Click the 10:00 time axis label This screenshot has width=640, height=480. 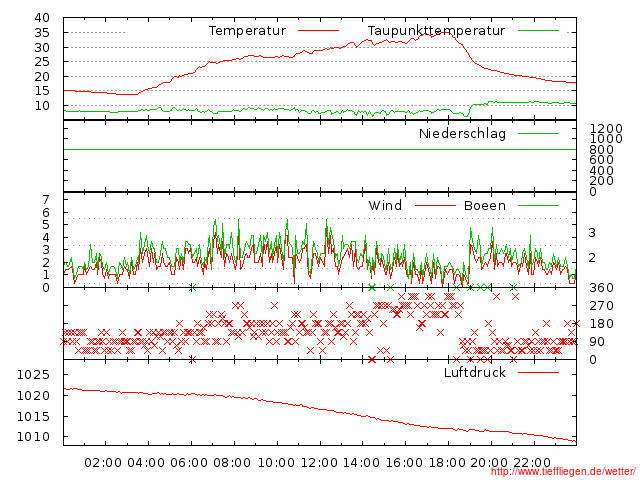[276, 463]
